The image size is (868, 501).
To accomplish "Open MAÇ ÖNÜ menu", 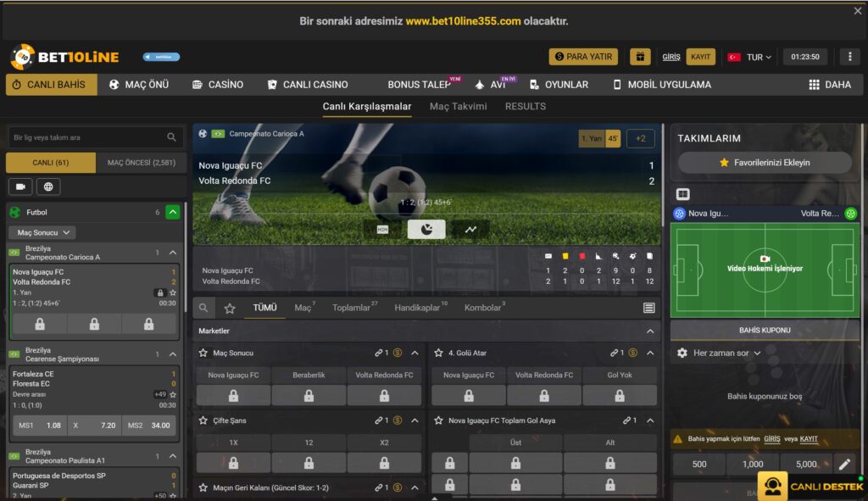I will pyautogui.click(x=139, y=85).
